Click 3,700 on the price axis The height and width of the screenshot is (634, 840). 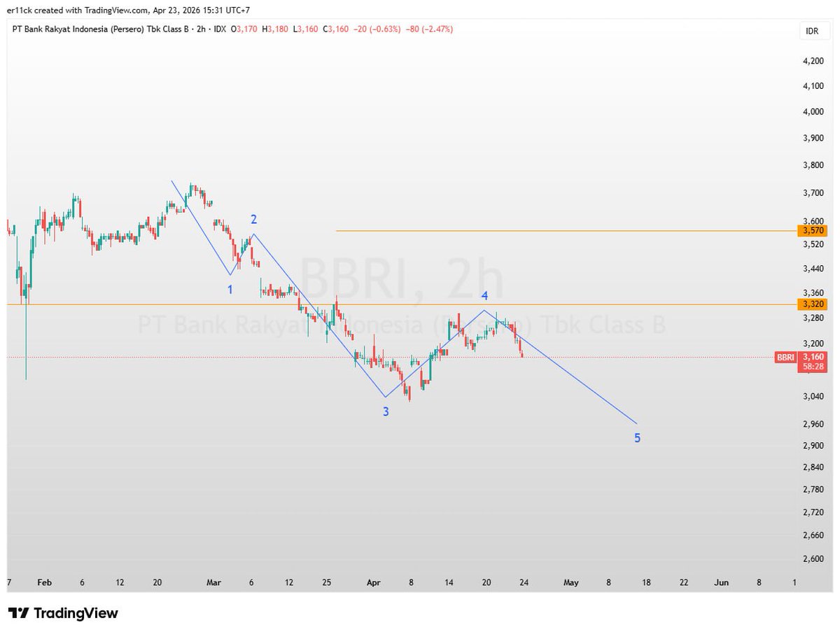pyautogui.click(x=813, y=192)
